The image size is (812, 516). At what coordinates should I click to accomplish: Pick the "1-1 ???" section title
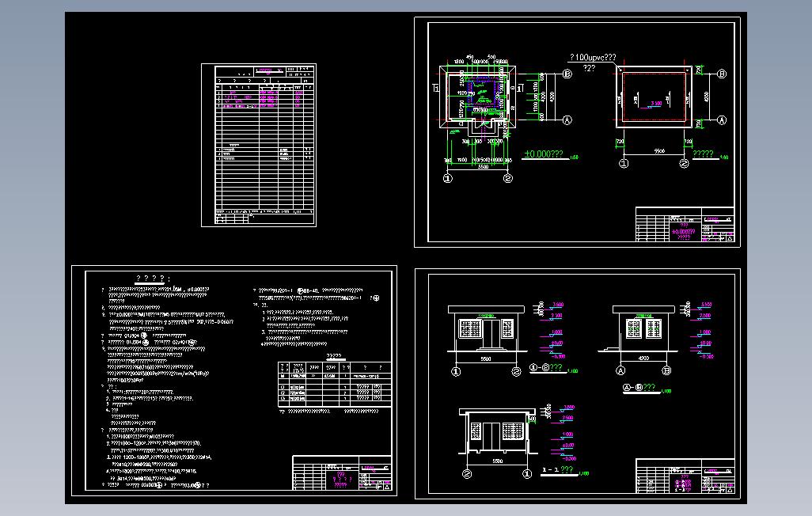click(558, 470)
